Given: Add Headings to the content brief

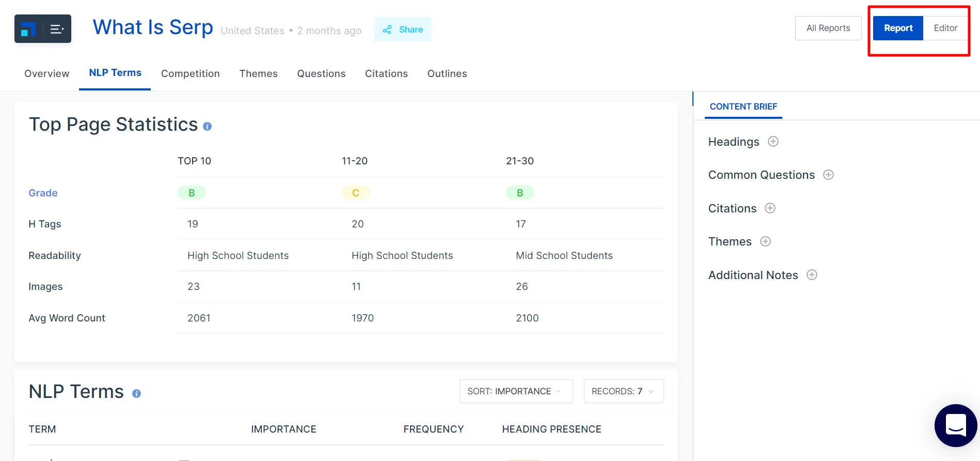Looking at the screenshot, I should 773,142.
